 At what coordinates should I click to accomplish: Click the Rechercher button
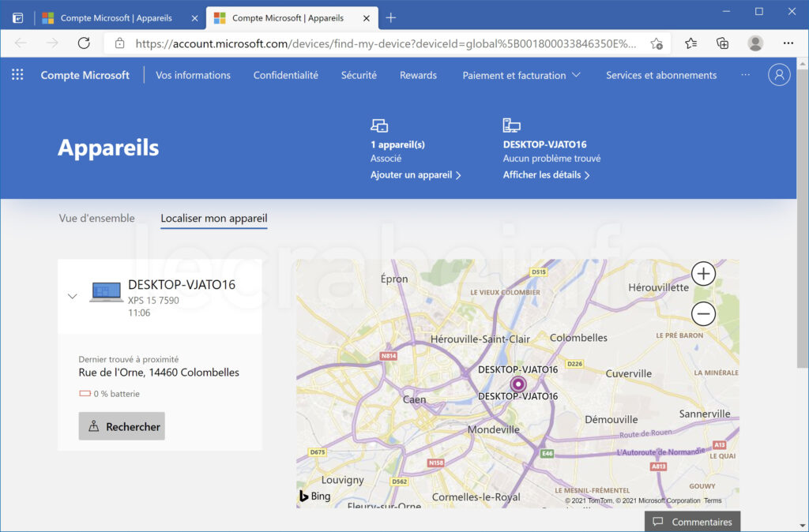[122, 426]
